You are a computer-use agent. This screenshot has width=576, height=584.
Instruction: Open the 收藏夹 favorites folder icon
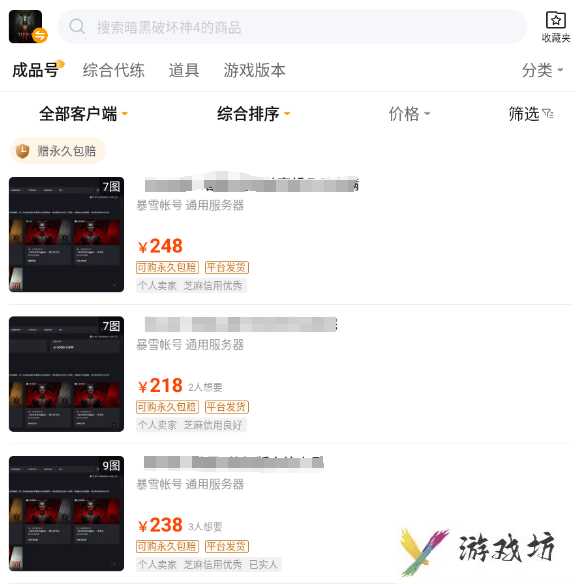pyautogui.click(x=556, y=20)
